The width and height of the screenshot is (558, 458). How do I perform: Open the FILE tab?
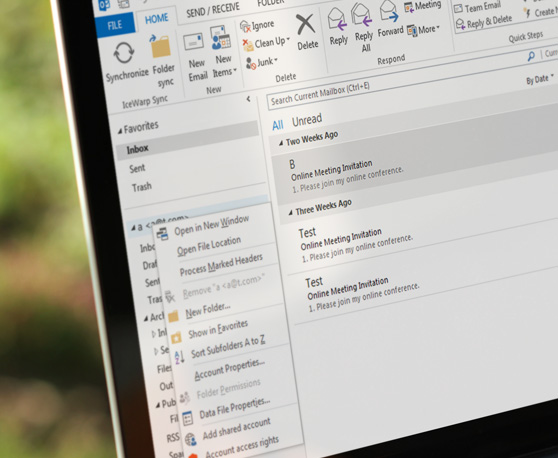[115, 25]
